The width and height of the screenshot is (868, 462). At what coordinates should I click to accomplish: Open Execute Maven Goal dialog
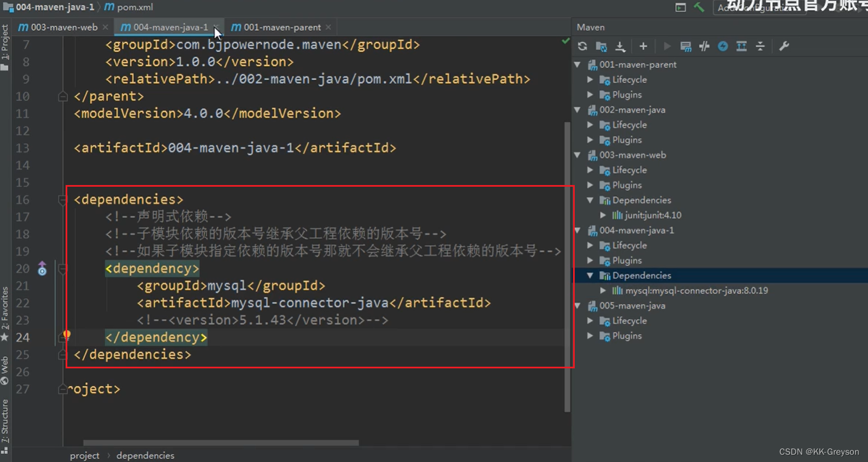click(685, 47)
